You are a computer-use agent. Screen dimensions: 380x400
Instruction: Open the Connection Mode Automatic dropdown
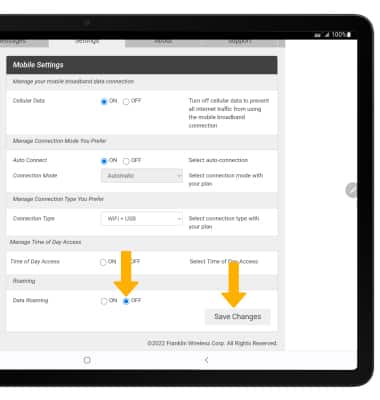pyautogui.click(x=142, y=176)
